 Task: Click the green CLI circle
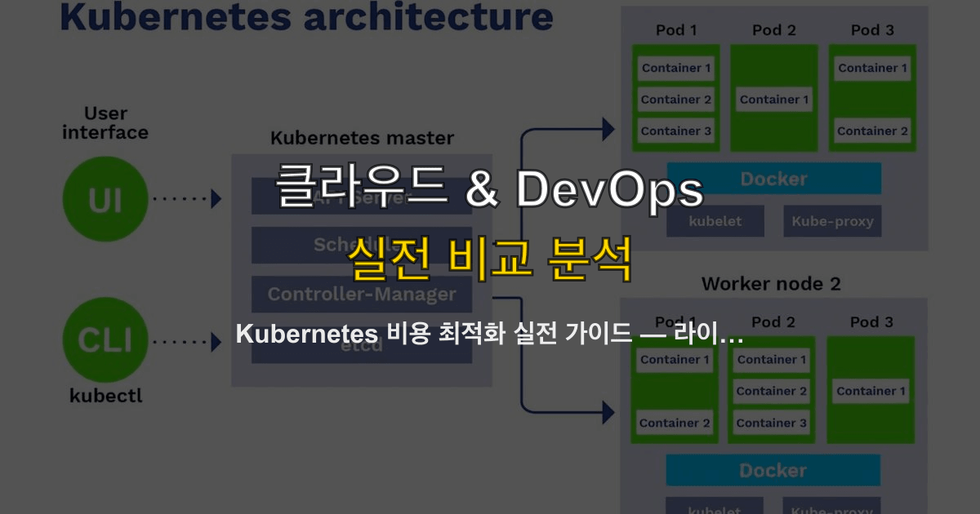[105, 339]
